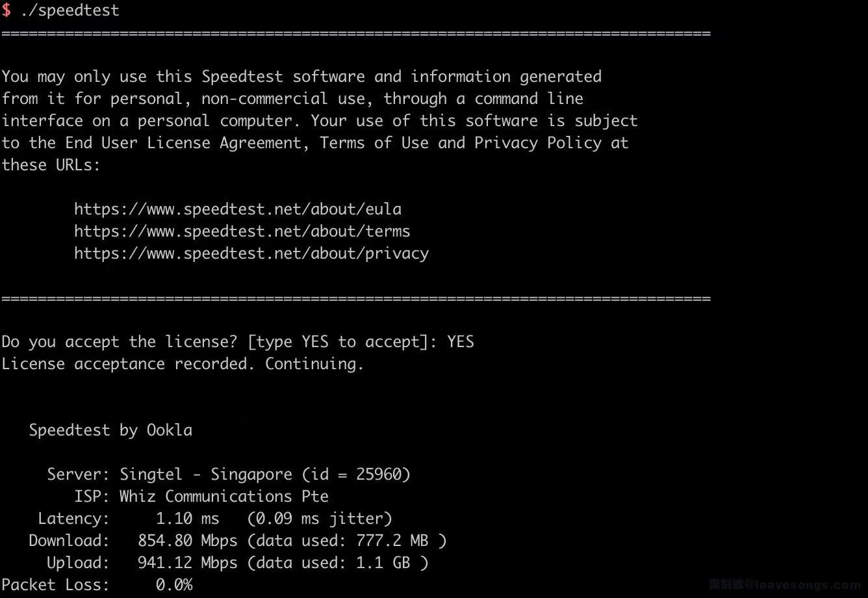
Task: Open the speedtest.net privacy URL
Action: [251, 253]
